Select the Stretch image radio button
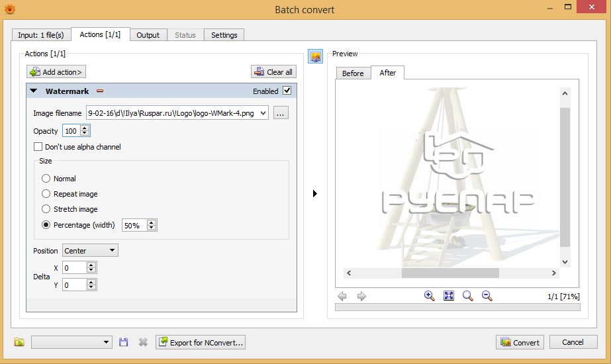The image size is (611, 364). coord(46,209)
